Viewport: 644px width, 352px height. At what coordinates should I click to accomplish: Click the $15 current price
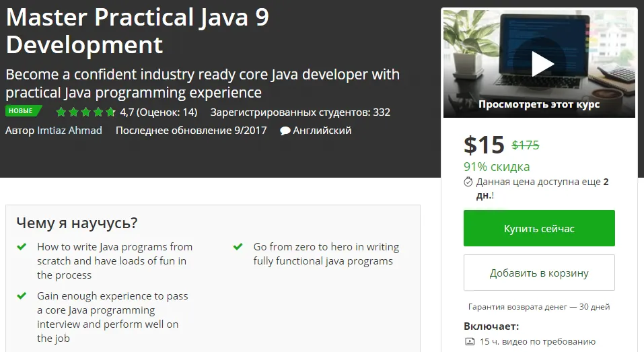[484, 145]
